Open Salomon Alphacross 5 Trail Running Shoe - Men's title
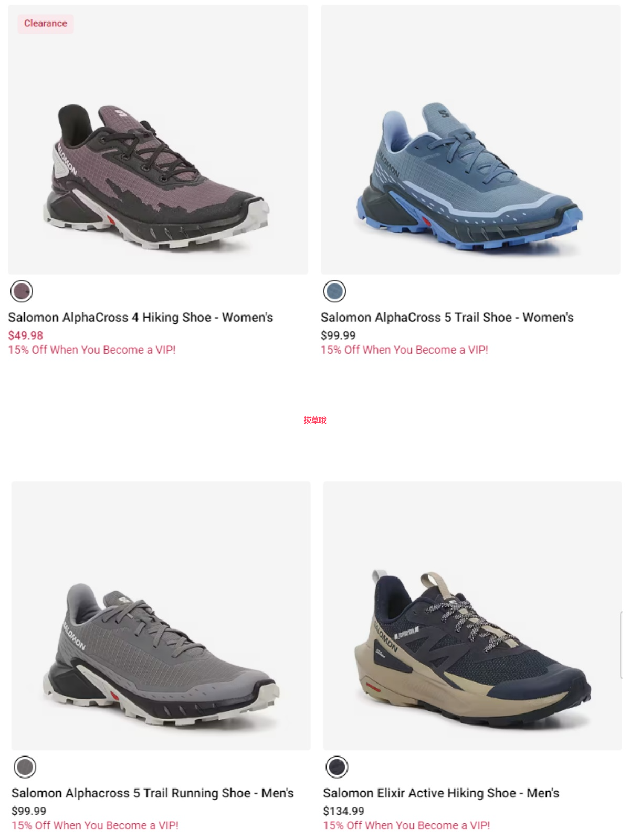Screen dimensions: 630x840 [153, 793]
